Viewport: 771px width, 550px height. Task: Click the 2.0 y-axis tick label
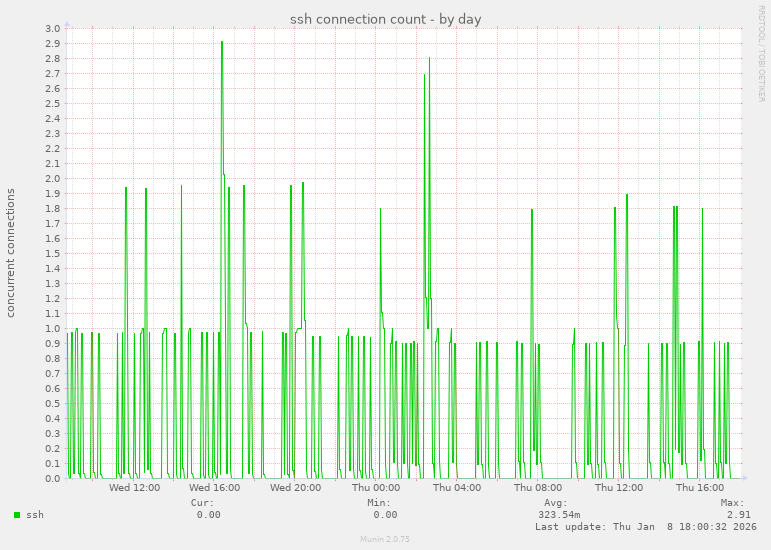(x=53, y=178)
